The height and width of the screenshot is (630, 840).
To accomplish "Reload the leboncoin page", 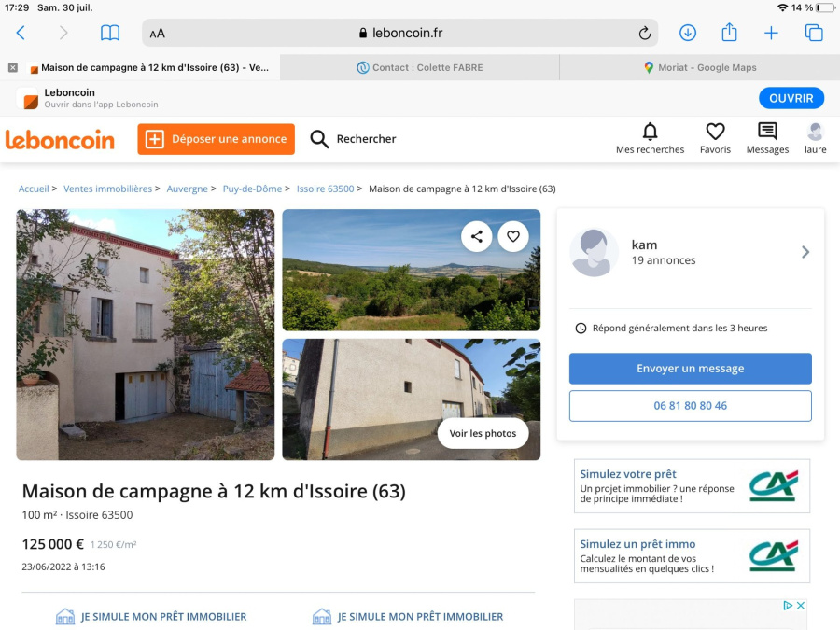I will (x=644, y=34).
